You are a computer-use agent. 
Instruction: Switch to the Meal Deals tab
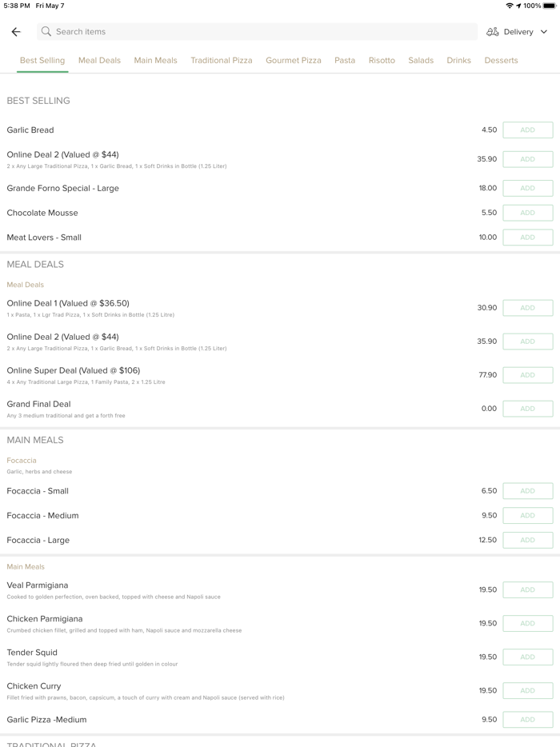tap(99, 60)
